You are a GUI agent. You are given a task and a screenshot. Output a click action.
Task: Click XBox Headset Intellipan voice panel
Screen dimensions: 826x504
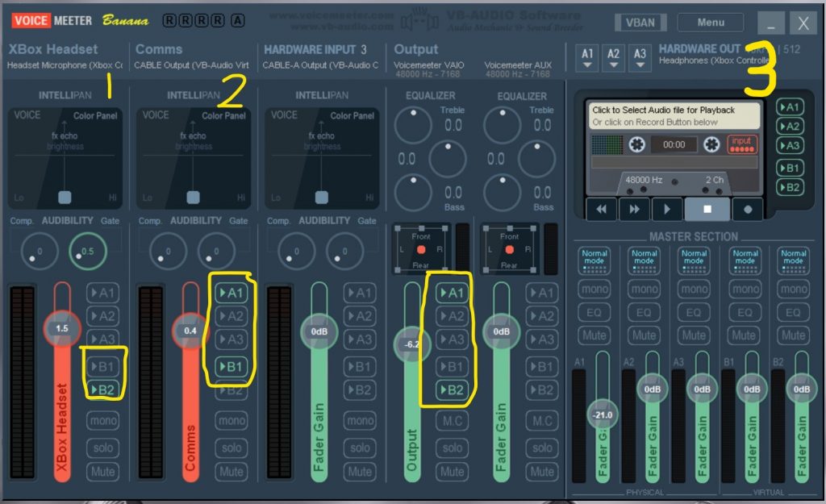click(65, 158)
